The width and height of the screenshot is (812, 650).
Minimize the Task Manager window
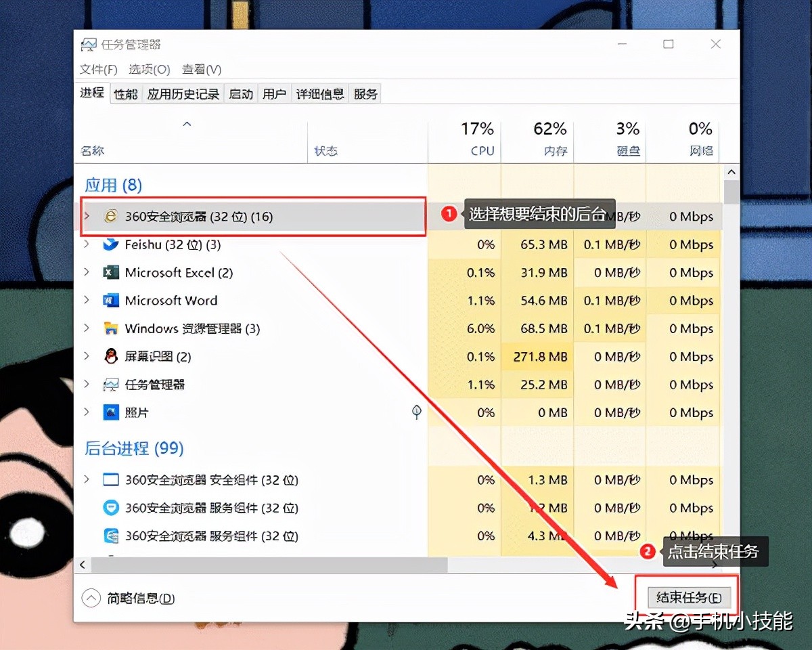pyautogui.click(x=621, y=45)
